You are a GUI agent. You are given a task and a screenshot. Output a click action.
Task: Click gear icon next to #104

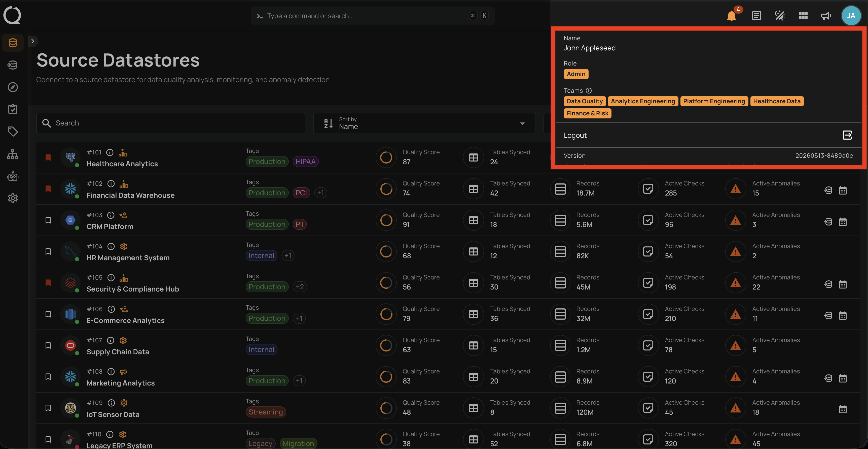tap(124, 247)
